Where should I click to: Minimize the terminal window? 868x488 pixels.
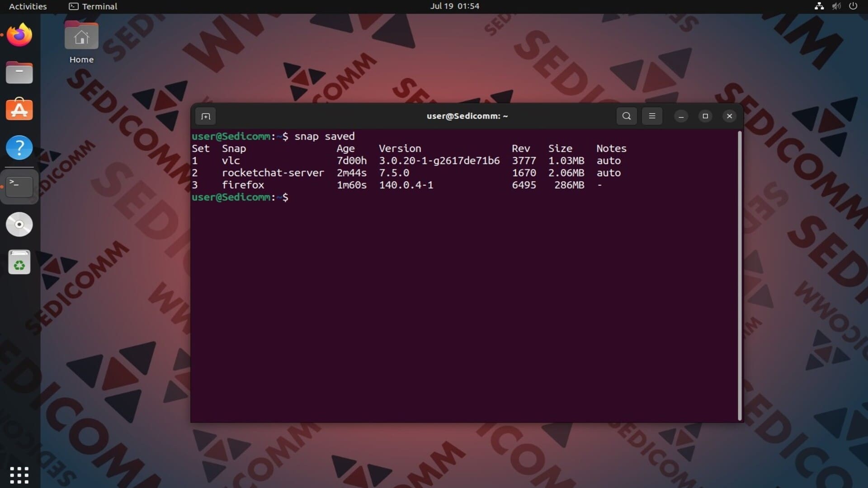[681, 116]
